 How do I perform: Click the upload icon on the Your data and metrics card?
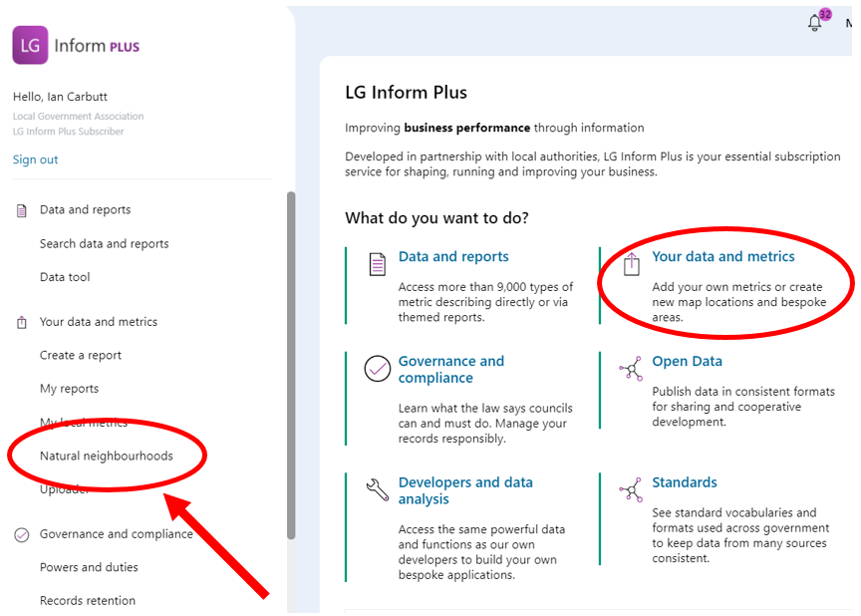click(x=632, y=264)
